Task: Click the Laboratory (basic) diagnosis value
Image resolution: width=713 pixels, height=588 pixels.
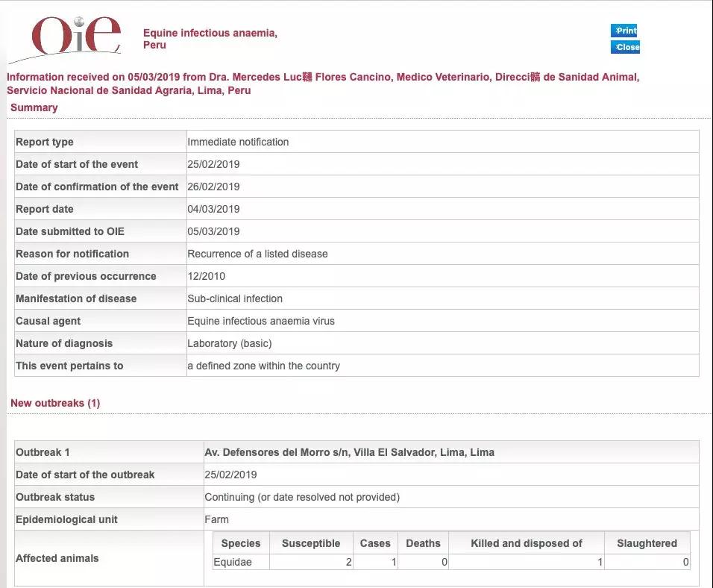Action: pyautogui.click(x=230, y=343)
